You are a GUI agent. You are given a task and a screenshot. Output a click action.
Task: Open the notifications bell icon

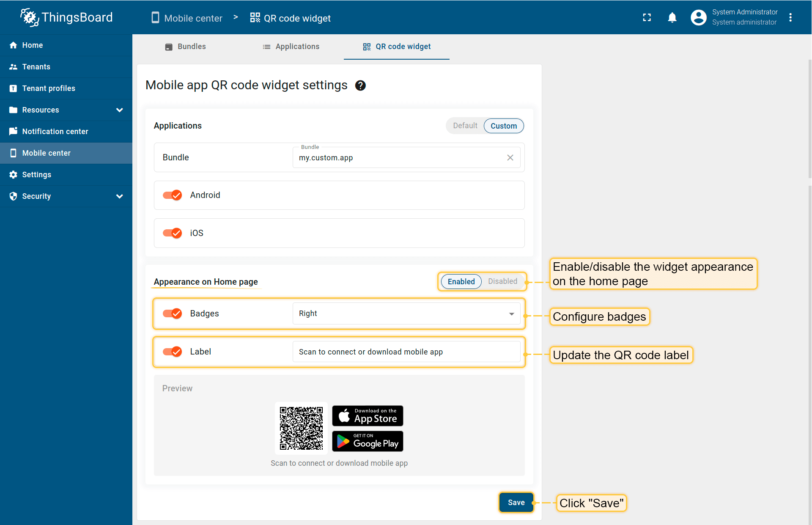[672, 17]
